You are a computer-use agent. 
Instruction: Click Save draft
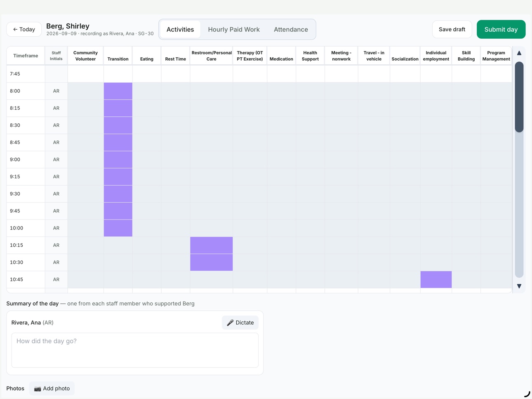pos(452,29)
